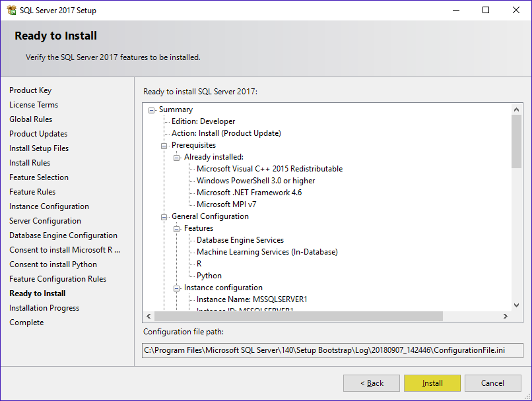Select Database Engine Services item
The image size is (532, 401).
click(240, 240)
